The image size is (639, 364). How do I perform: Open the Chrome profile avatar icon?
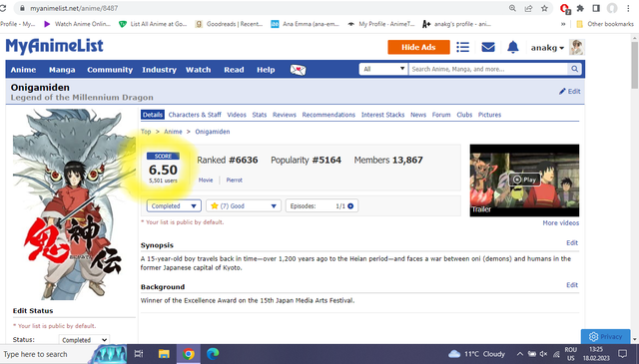tap(612, 8)
